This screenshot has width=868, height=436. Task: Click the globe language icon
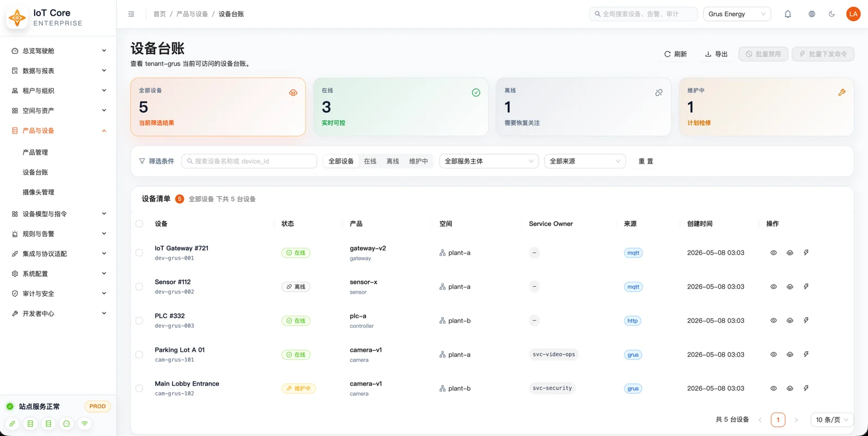point(812,14)
